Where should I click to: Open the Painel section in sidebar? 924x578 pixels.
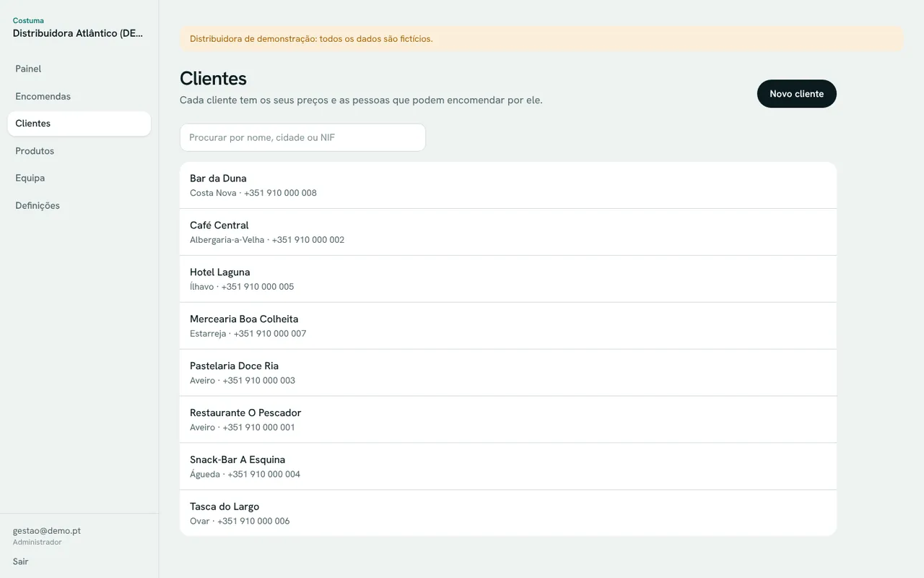(79, 69)
